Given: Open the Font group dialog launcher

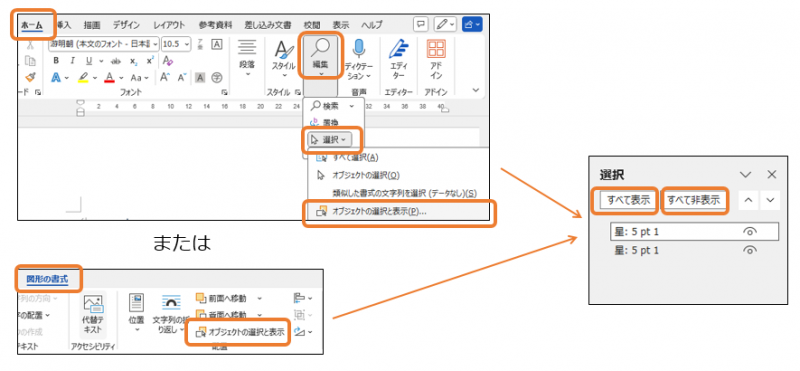Looking at the screenshot, I should pyautogui.click(x=223, y=92).
